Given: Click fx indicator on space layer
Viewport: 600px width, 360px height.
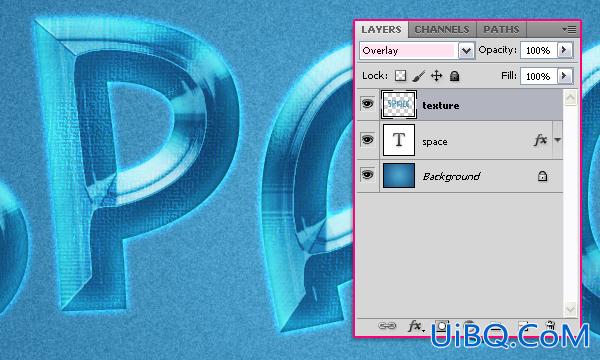Looking at the screenshot, I should [x=540, y=140].
